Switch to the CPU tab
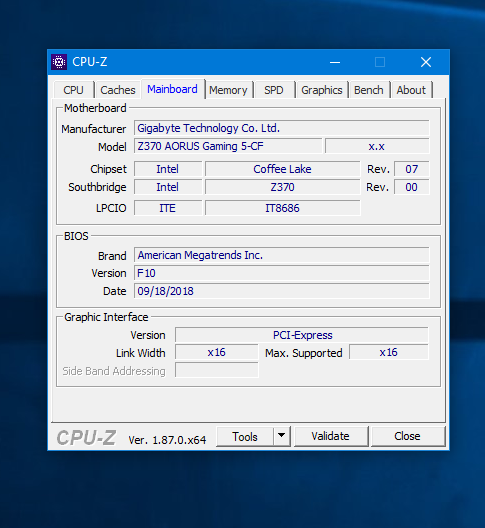 pyautogui.click(x=73, y=90)
